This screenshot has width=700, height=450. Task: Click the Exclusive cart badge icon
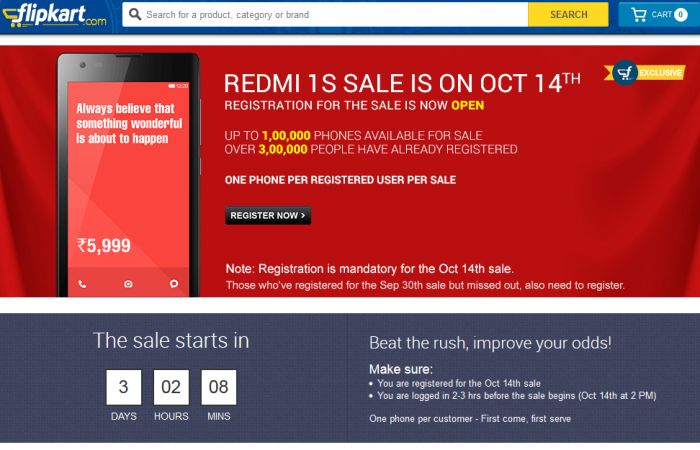[625, 72]
